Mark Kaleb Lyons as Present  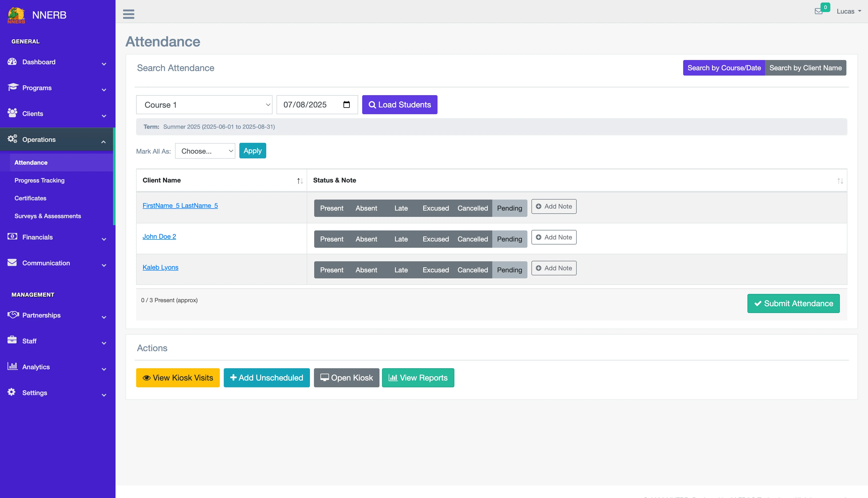[x=332, y=270]
